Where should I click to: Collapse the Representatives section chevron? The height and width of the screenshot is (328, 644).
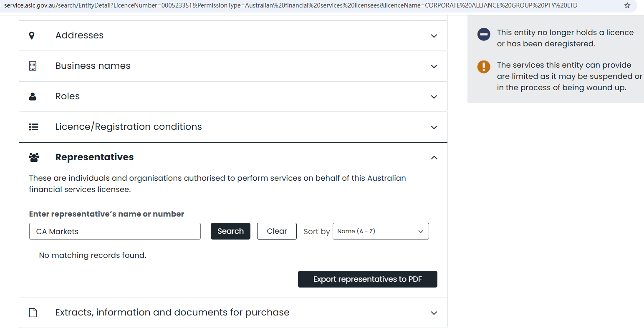pyautogui.click(x=434, y=158)
